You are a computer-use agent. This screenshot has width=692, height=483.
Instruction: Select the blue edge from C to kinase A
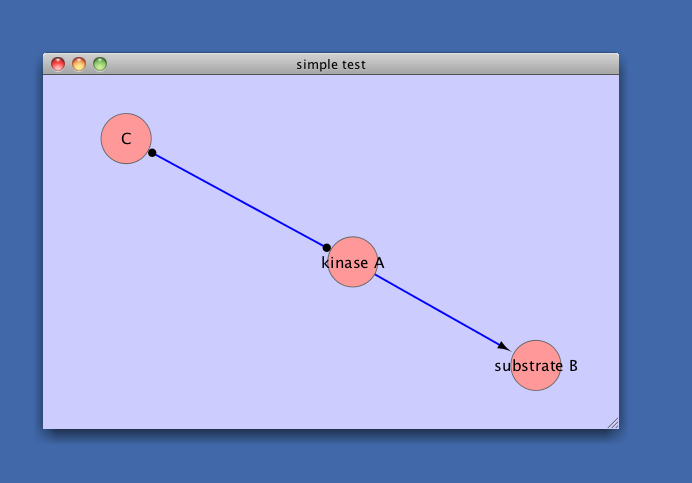pos(240,200)
